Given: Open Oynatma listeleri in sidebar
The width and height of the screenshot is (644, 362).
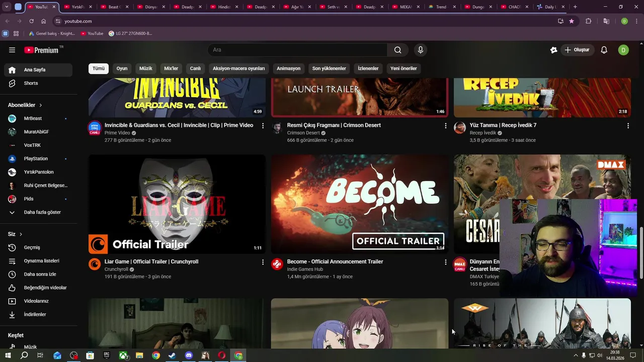Looking at the screenshot, I should pyautogui.click(x=38, y=261).
